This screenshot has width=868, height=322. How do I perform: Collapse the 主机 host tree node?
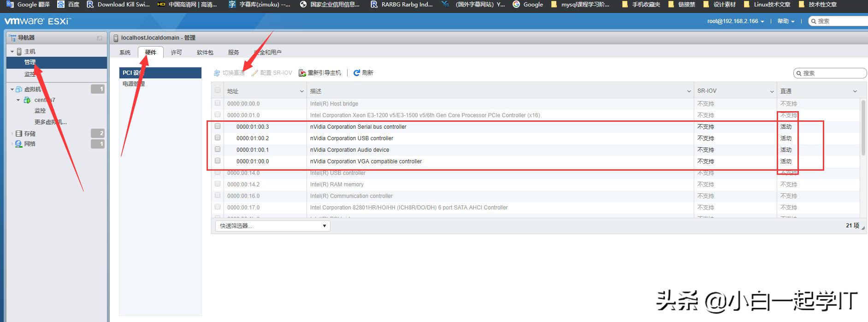12,52
